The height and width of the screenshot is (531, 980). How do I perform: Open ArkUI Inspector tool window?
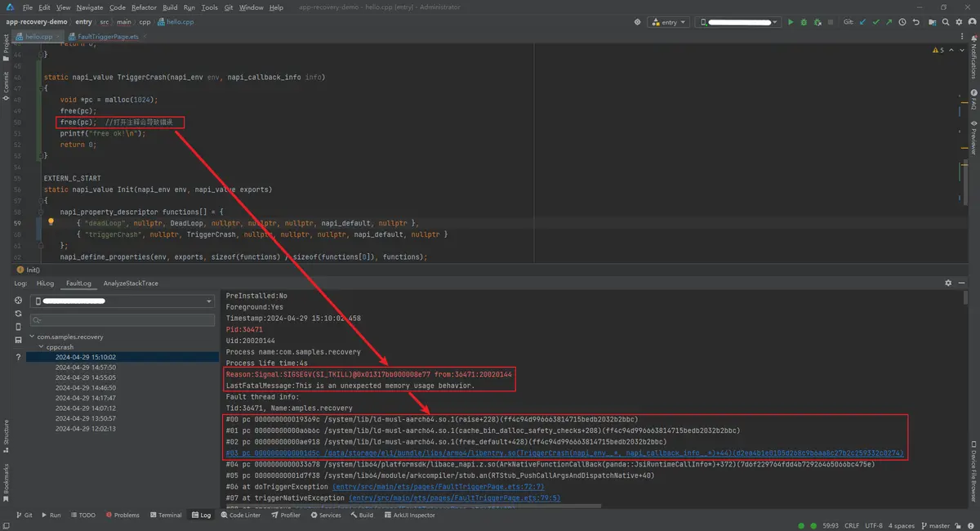[x=408, y=515]
